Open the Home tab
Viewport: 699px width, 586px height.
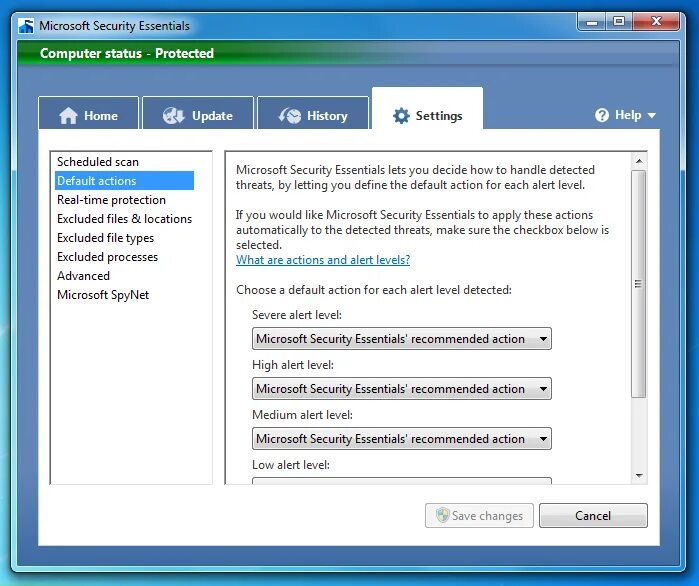coord(88,113)
